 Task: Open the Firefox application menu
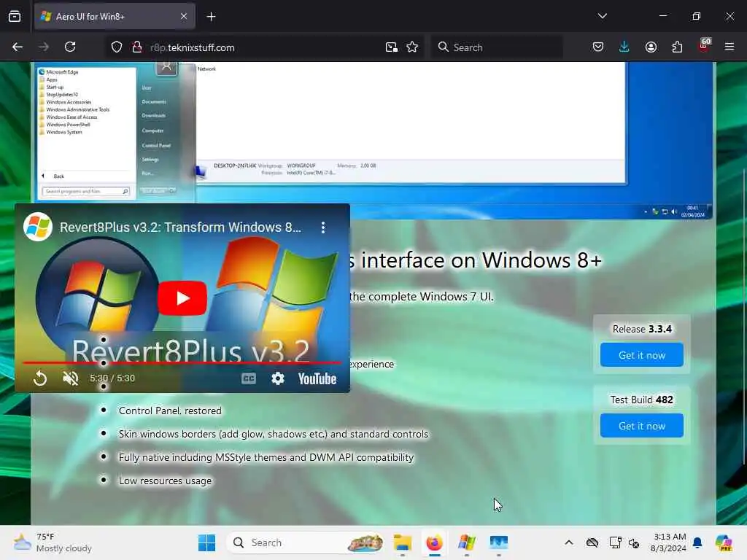729,47
